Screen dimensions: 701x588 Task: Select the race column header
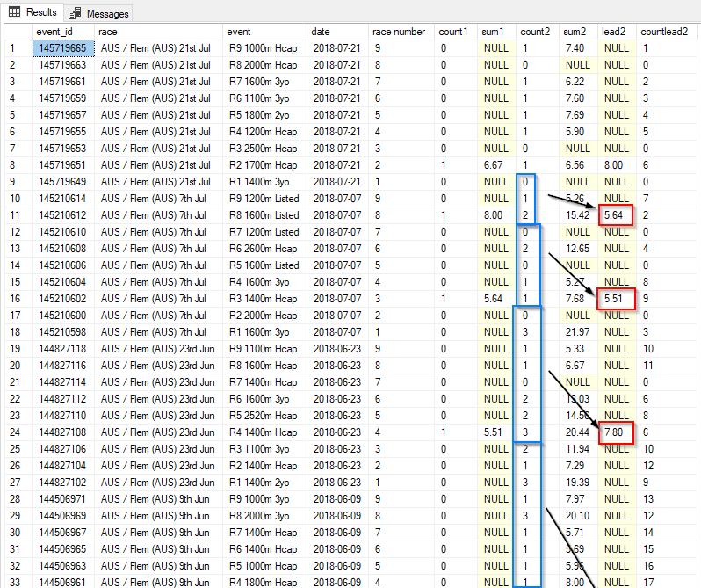[x=159, y=32]
